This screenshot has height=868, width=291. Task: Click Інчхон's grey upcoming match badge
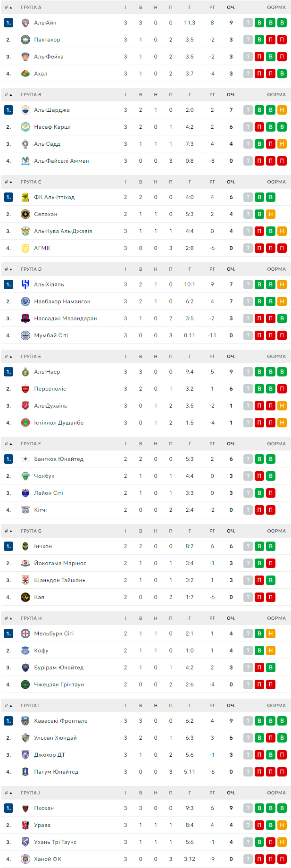(248, 546)
